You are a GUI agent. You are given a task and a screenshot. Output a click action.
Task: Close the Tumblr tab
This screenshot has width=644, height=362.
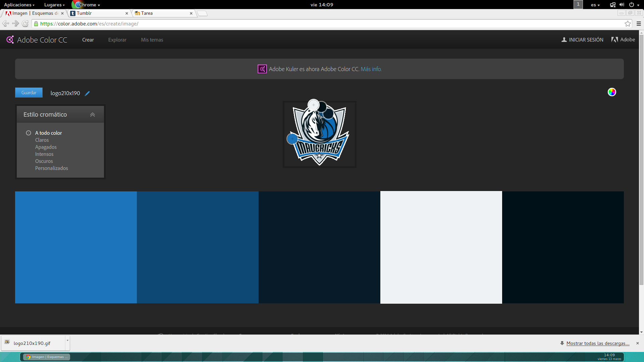[x=127, y=13]
